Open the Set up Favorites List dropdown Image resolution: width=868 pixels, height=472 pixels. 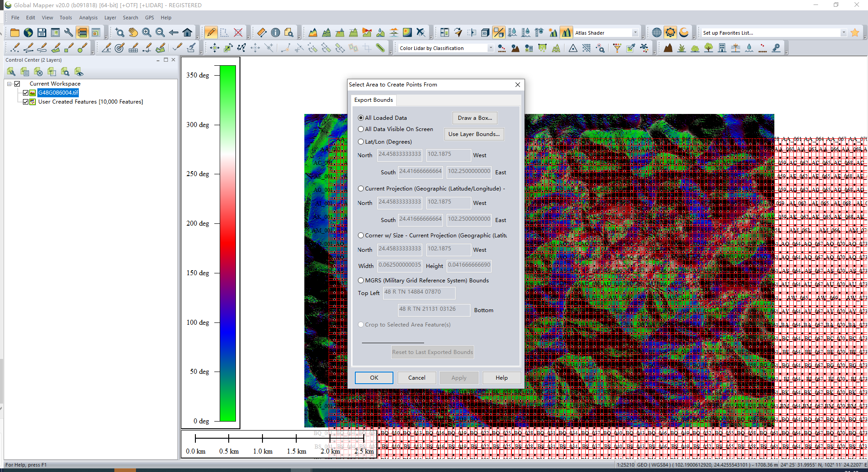[843, 32]
